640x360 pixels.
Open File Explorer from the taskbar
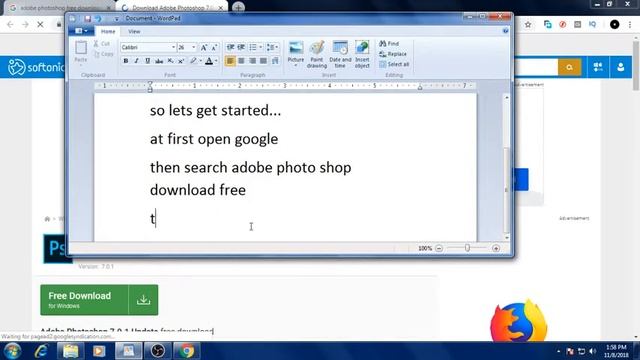tap(70, 351)
